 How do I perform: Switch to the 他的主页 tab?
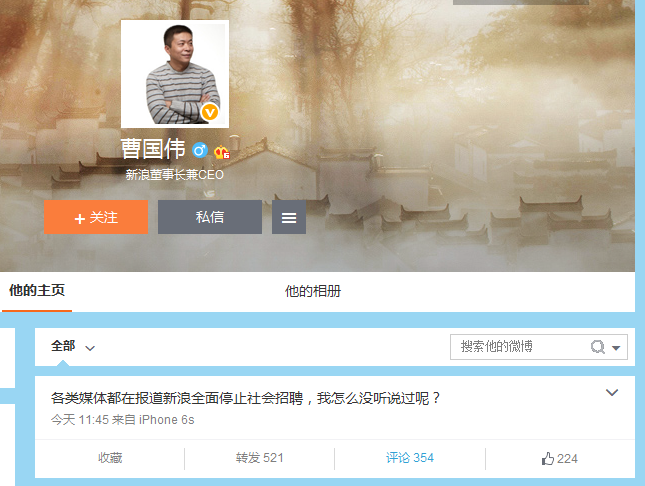(37, 291)
